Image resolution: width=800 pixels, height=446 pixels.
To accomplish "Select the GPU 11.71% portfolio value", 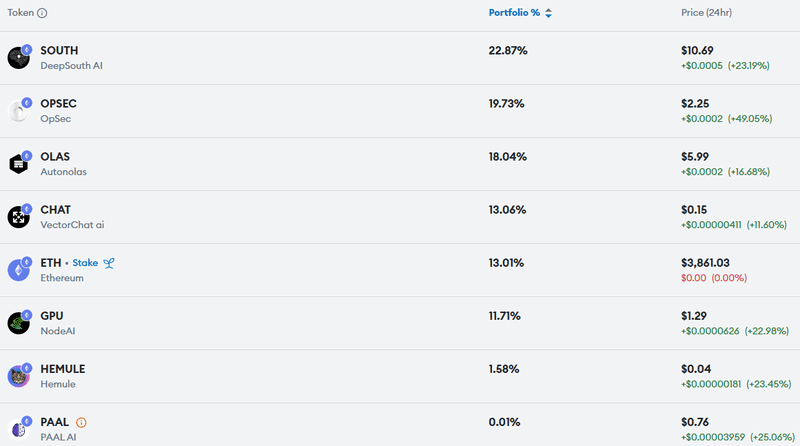I will point(505,316).
